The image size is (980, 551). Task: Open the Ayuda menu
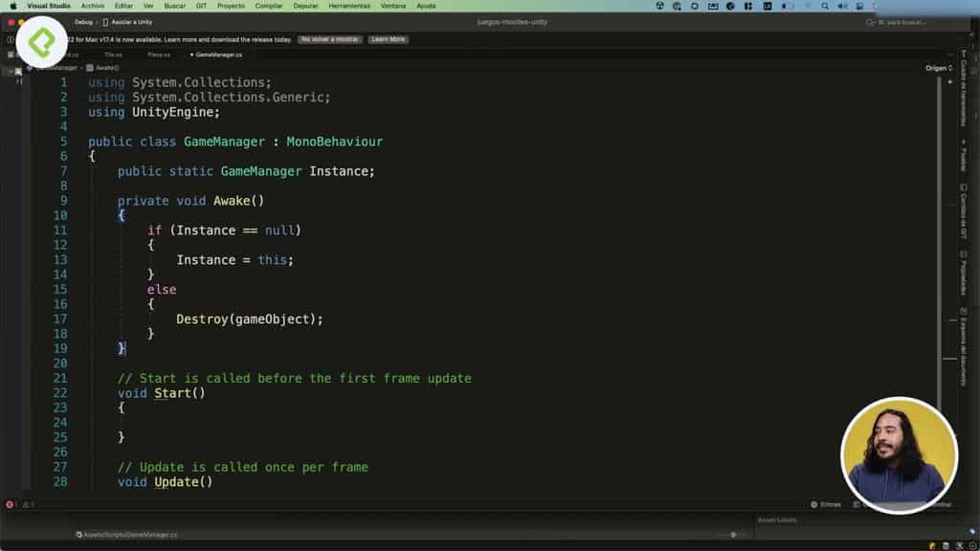click(426, 6)
